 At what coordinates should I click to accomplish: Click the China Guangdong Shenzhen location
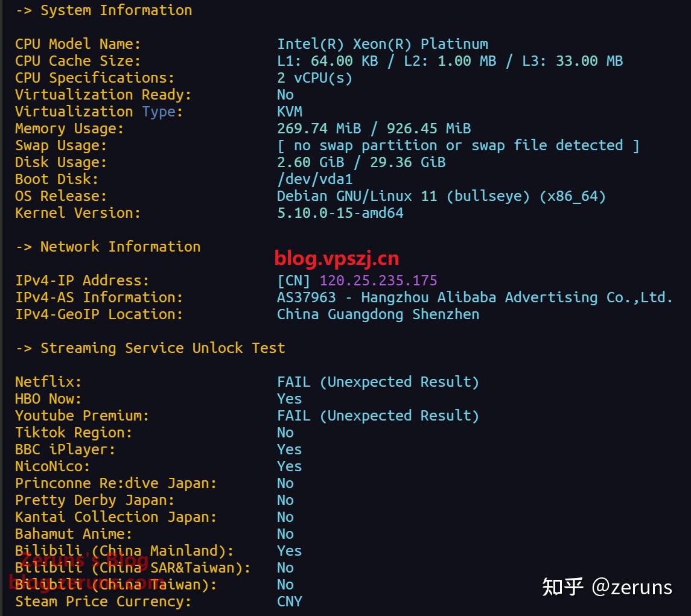point(378,314)
